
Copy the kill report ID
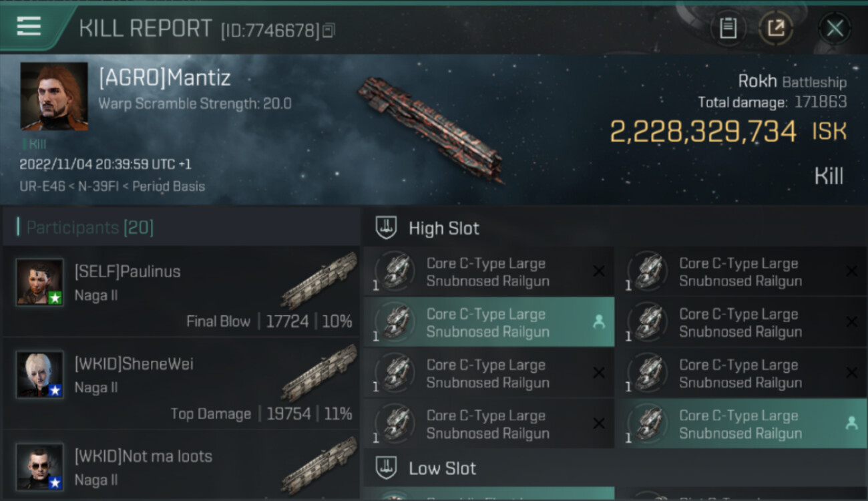(x=328, y=31)
